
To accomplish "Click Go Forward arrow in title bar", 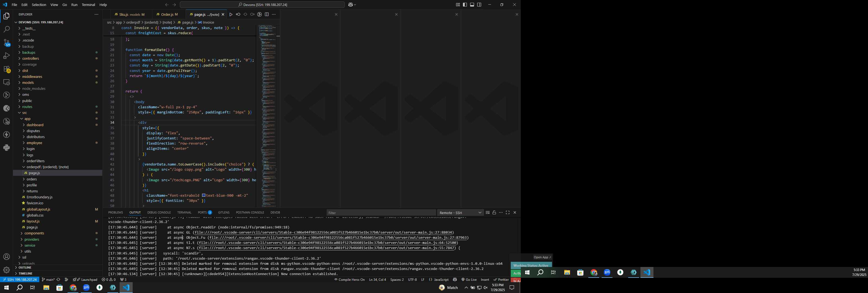I will (174, 5).
